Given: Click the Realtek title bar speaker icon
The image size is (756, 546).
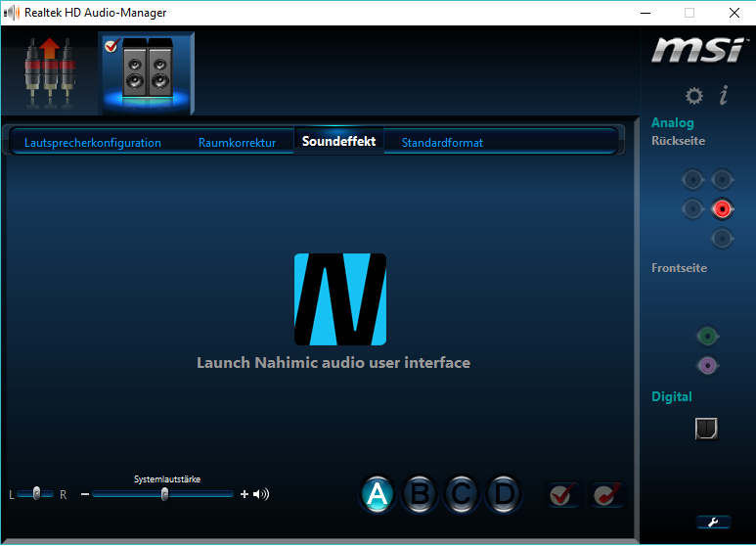Looking at the screenshot, I should [x=12, y=13].
